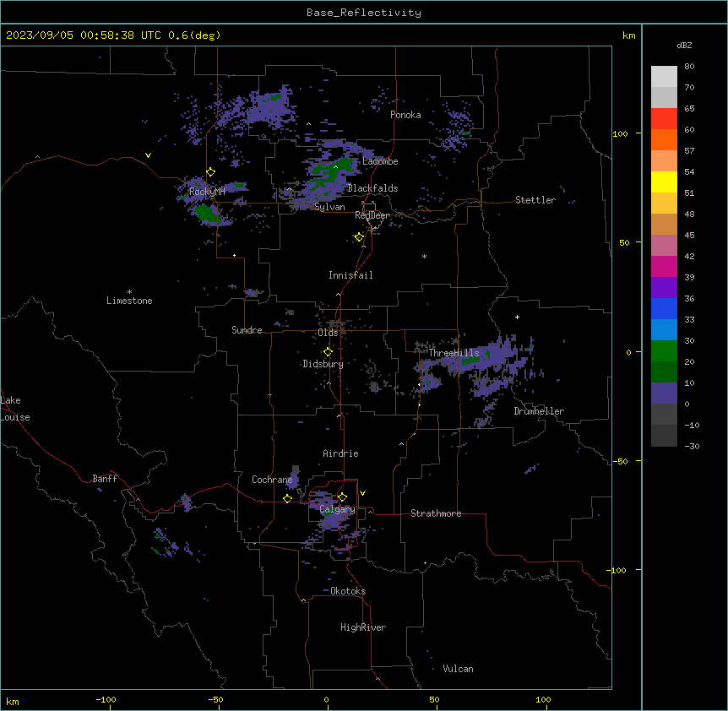
Task: Select the RedDeer city label
Action: (372, 215)
